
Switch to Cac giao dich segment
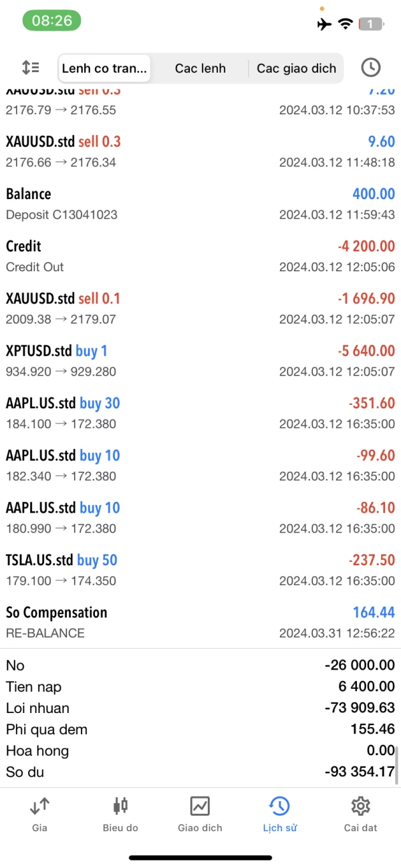296,68
